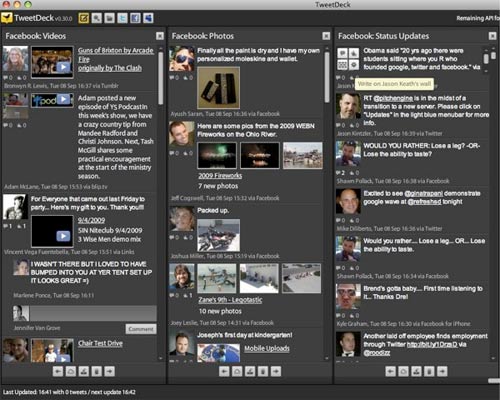500x400 pixels.
Task: Open the search magnifier in top toolbar
Action: 97,18
